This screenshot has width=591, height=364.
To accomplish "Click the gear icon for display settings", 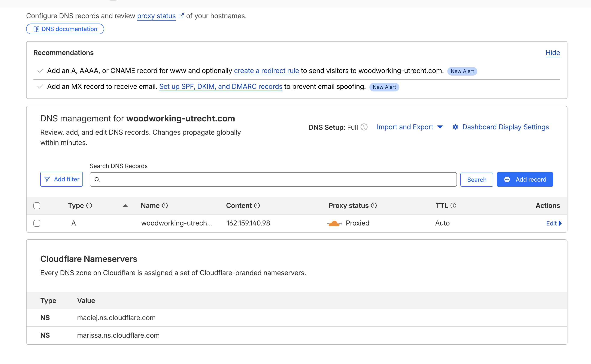I will coord(455,127).
